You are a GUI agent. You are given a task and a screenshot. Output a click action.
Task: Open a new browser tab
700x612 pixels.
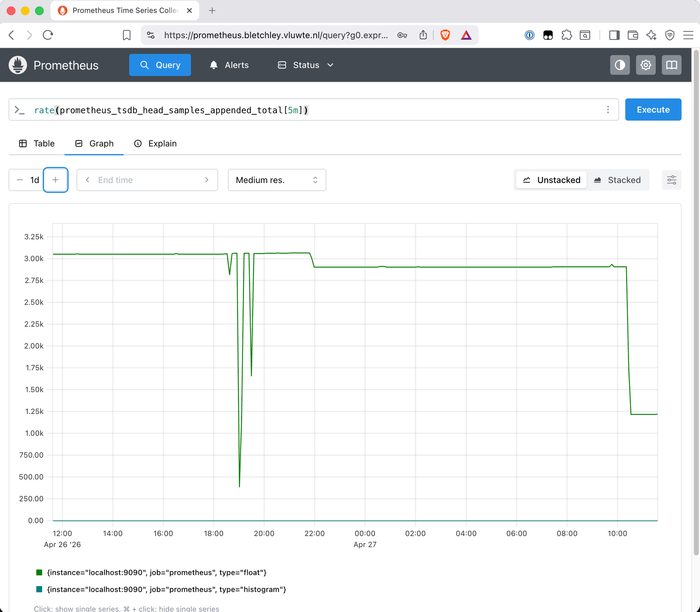[212, 10]
